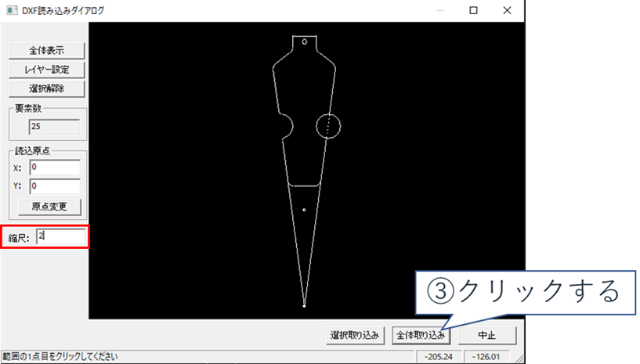Click the small hole at top of shape

[305, 41]
